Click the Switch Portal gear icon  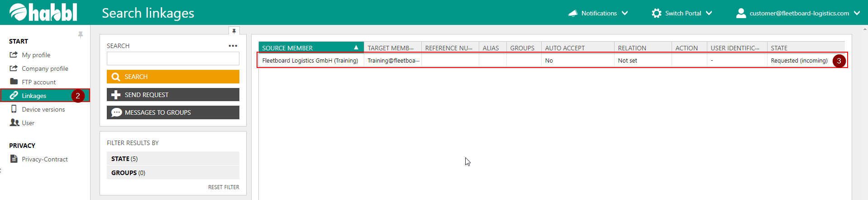[x=656, y=13]
